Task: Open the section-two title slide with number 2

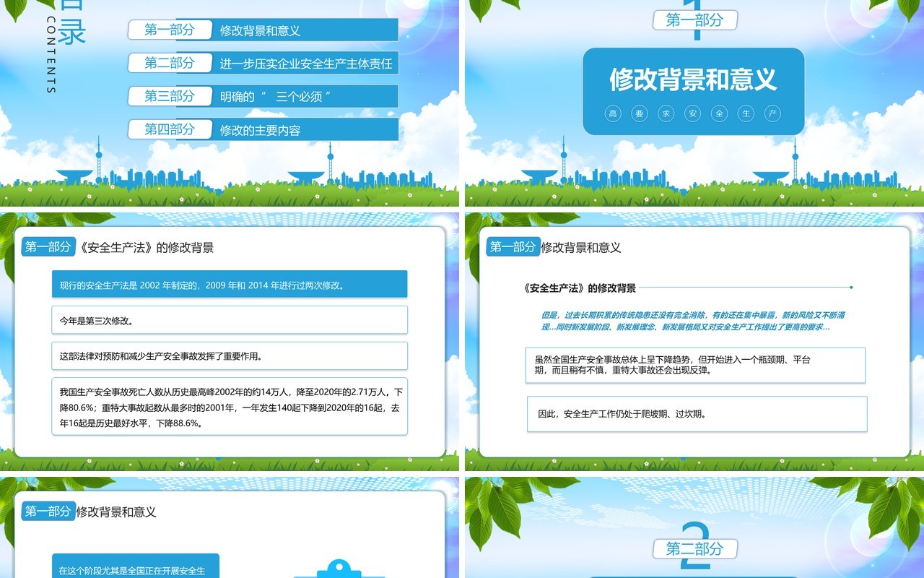Action: [694, 527]
